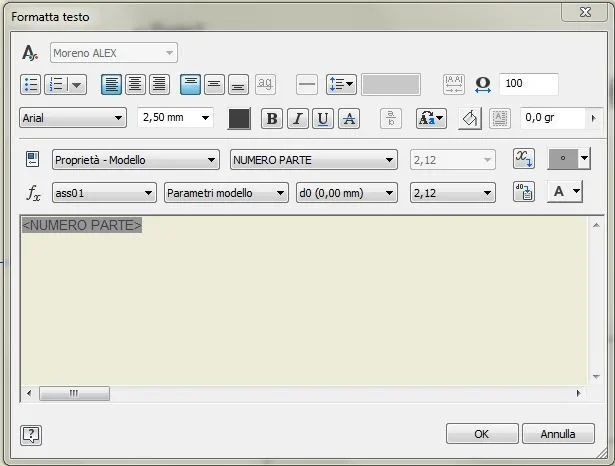Click the horizontal scroll left arrow
Image resolution: width=615 pixels, height=466 pixels.
[29, 393]
